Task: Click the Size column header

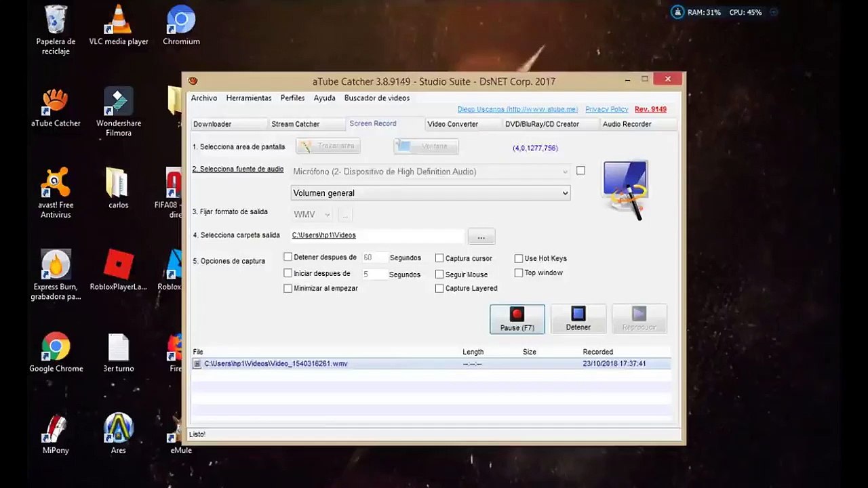Action: coord(530,352)
